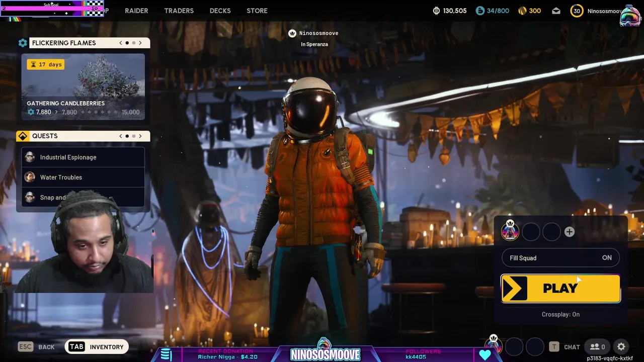644x362 pixels.
Task: Start matchmaking with the PLAY button
Action: (x=560, y=289)
